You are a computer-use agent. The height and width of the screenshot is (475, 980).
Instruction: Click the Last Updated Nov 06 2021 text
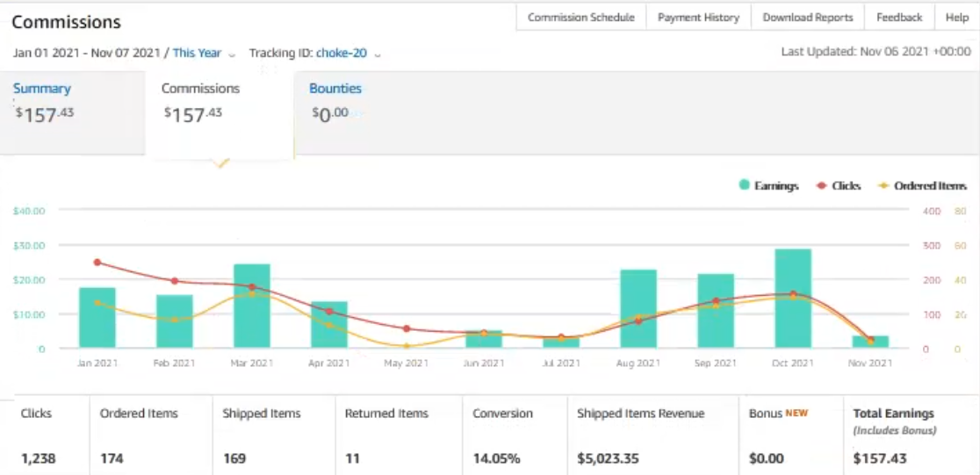[876, 52]
